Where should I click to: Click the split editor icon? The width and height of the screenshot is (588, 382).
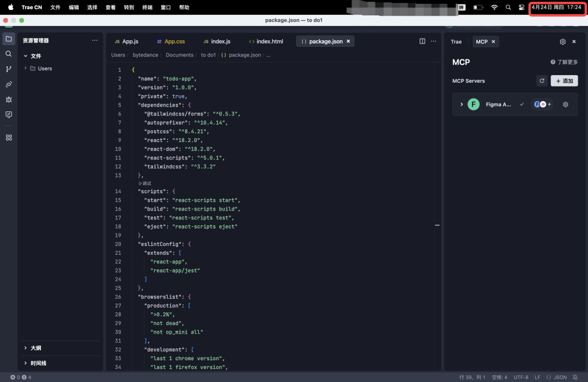(422, 41)
